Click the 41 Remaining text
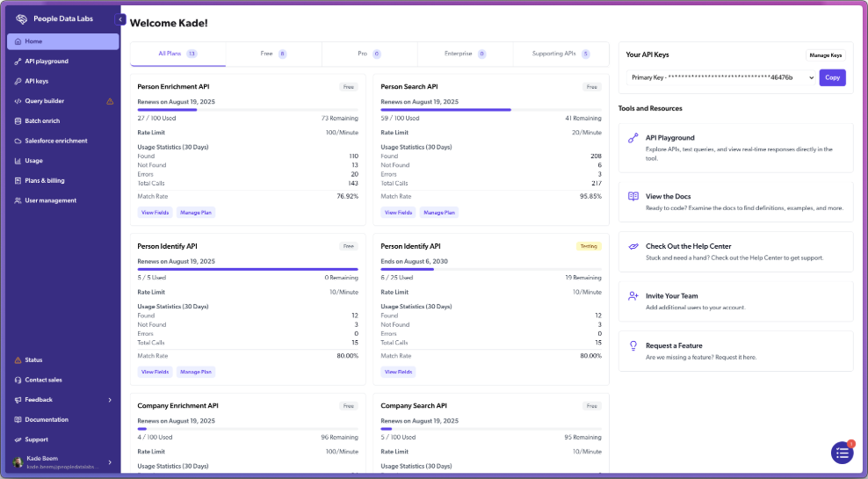Screen dimensions: 868x479 tap(583, 119)
